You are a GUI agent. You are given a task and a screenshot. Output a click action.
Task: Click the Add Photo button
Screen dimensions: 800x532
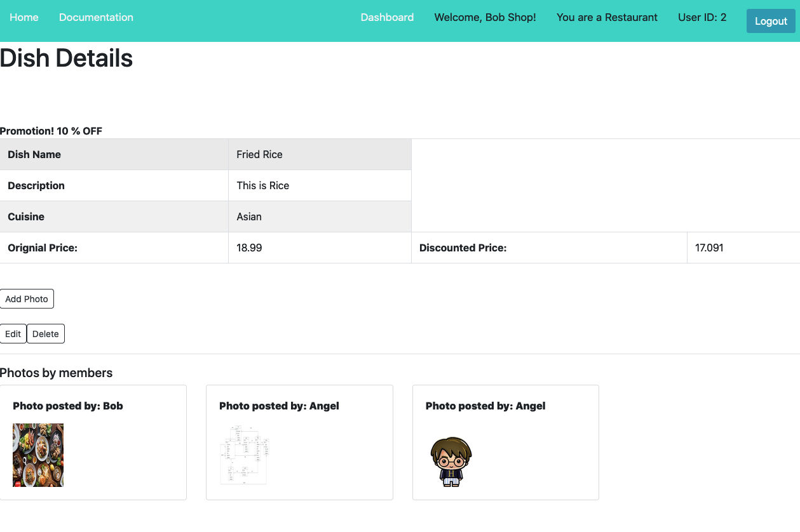pyautogui.click(x=27, y=298)
